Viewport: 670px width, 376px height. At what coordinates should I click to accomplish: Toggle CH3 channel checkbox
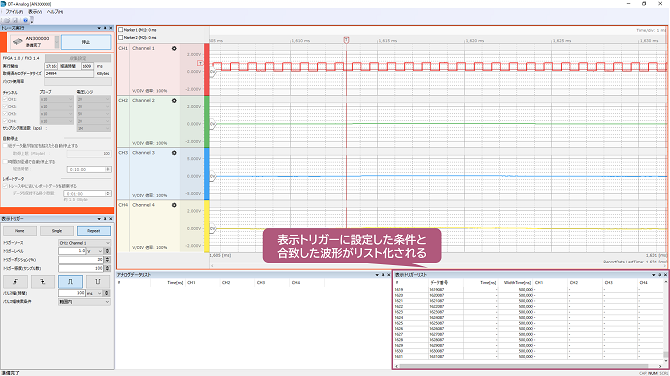[x=5, y=114]
